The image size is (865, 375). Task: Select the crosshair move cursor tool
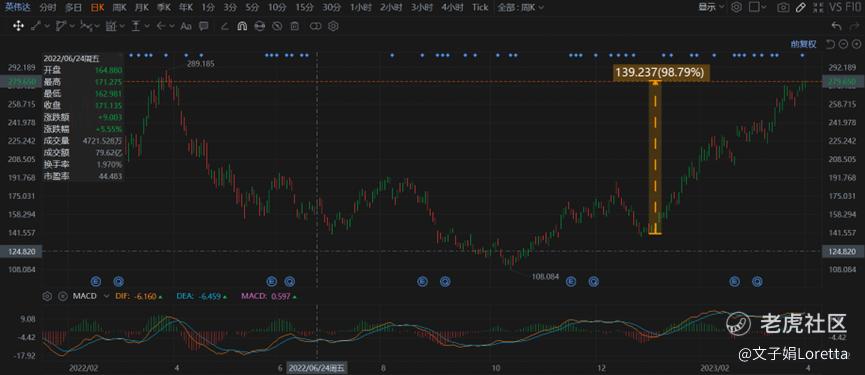click(x=18, y=26)
